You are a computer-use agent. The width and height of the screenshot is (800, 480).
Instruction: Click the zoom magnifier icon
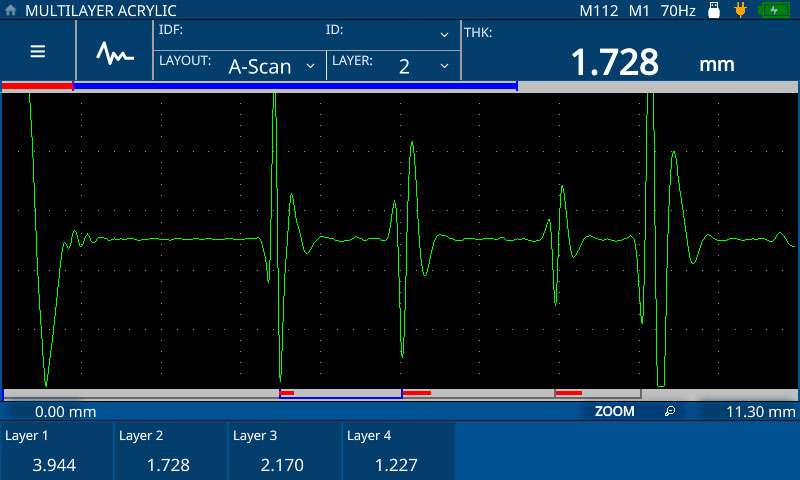coord(670,411)
